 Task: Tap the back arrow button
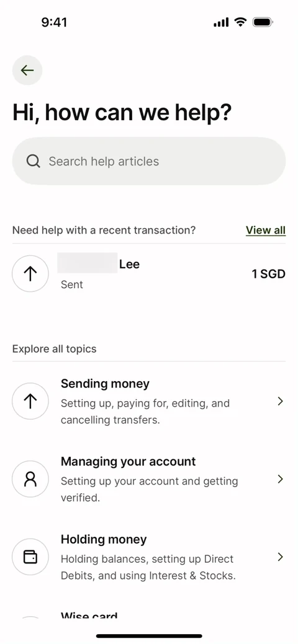click(x=27, y=70)
